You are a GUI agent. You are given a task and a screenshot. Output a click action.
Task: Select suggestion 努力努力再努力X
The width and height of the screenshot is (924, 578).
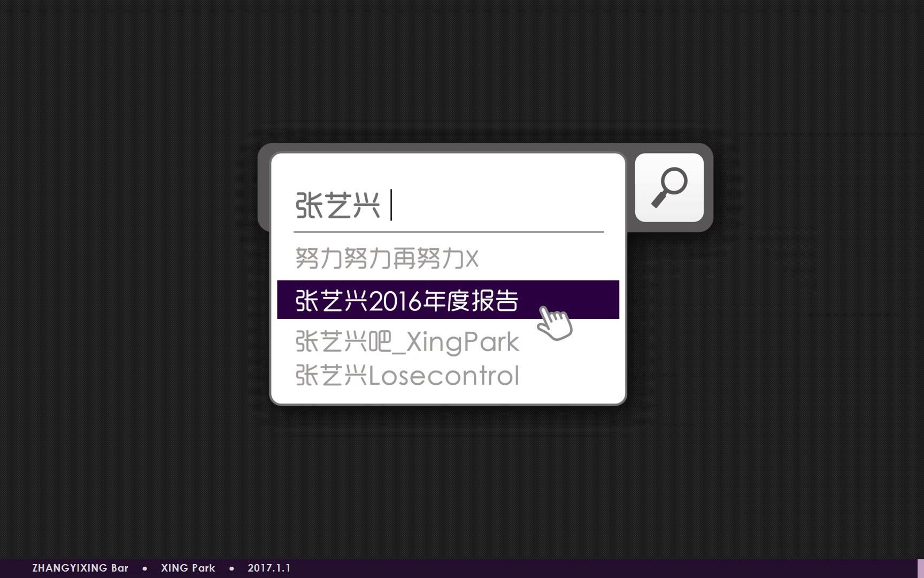pos(387,258)
